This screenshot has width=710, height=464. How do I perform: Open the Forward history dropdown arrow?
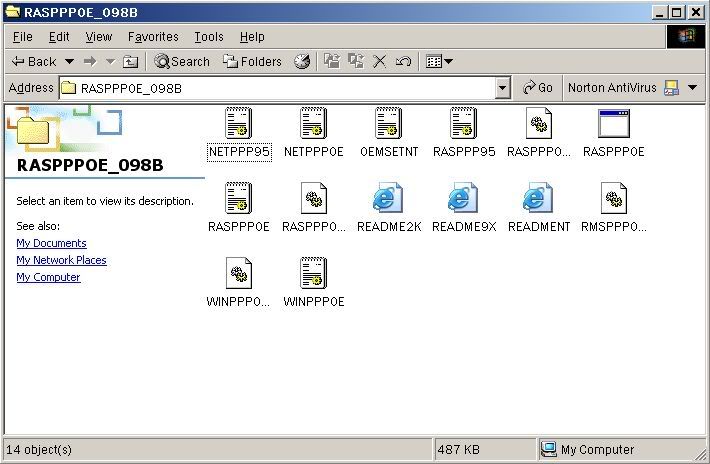pos(110,61)
